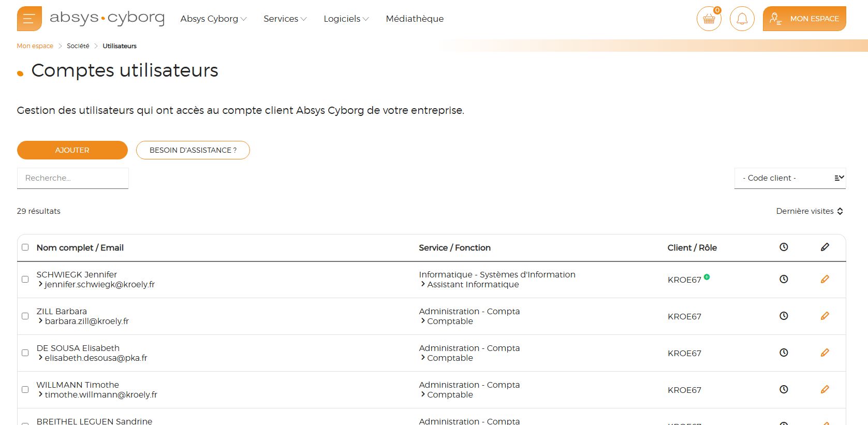This screenshot has width=868, height=425.
Task: Click the name SCHWIEGK Jennifer
Action: (77, 274)
